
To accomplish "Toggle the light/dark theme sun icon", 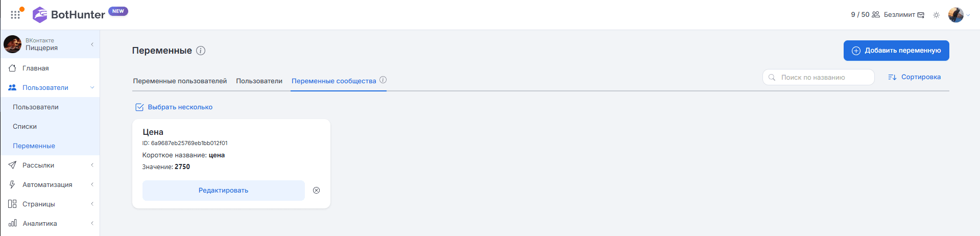I will [x=936, y=15].
